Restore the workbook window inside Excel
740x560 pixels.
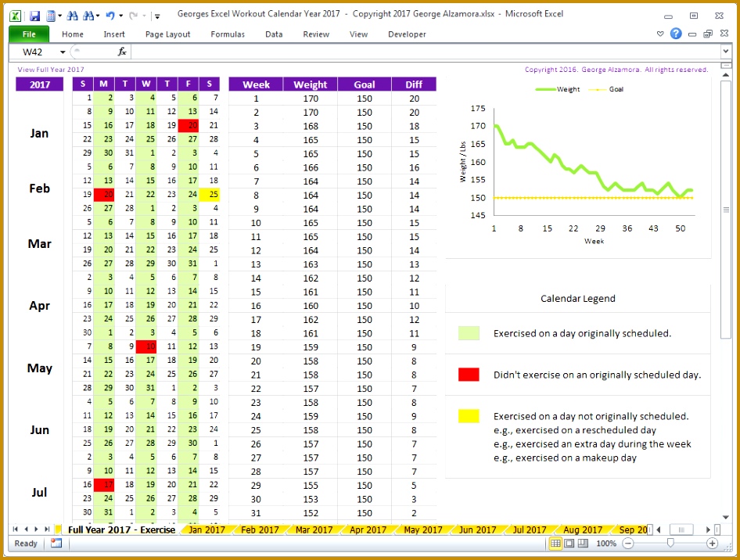tap(708, 34)
